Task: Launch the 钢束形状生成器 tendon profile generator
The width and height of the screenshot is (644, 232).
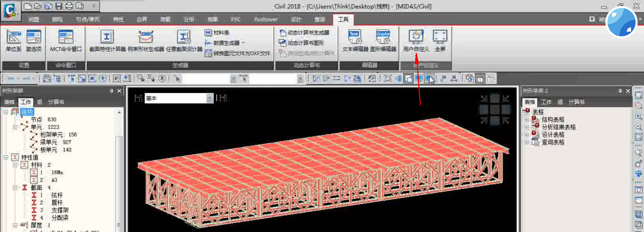Action: [x=146, y=41]
